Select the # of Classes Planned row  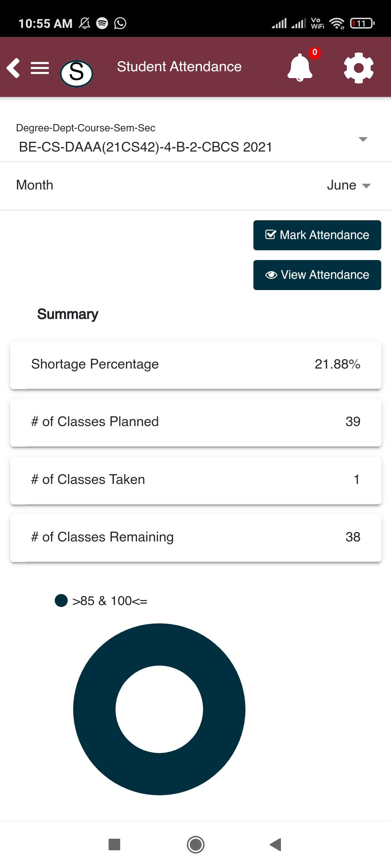[x=196, y=422]
